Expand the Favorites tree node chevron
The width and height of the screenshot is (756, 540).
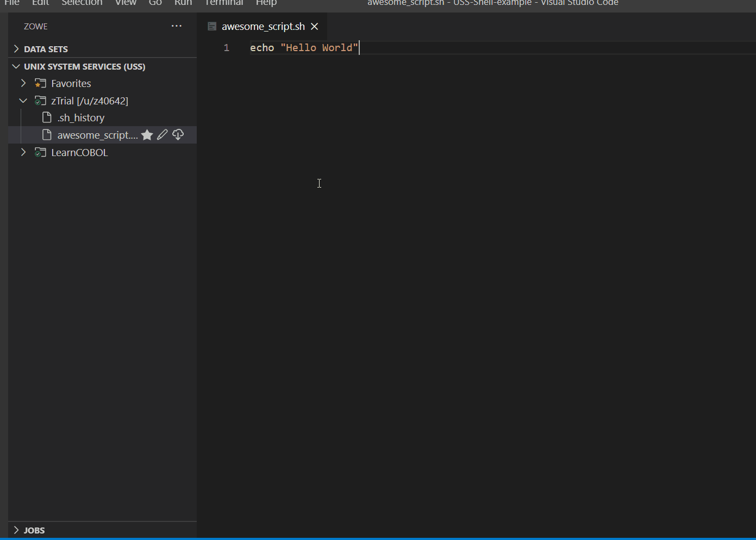[23, 83]
